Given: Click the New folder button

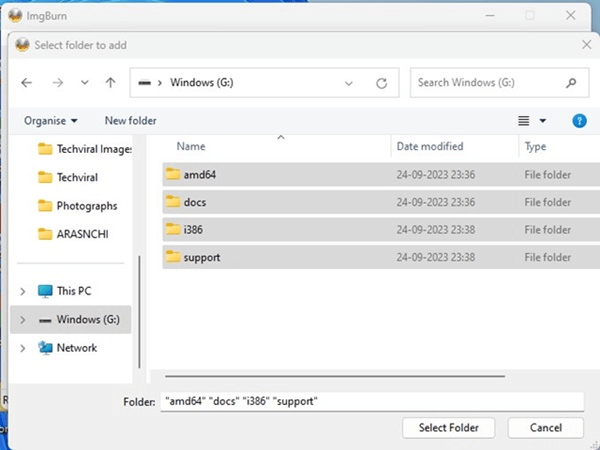Looking at the screenshot, I should coord(130,121).
